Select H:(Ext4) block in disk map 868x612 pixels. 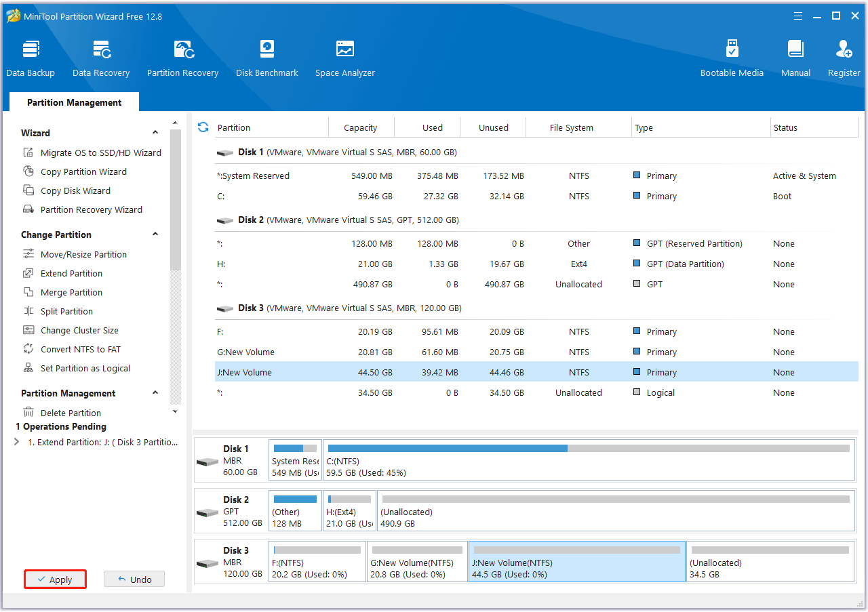(x=349, y=511)
